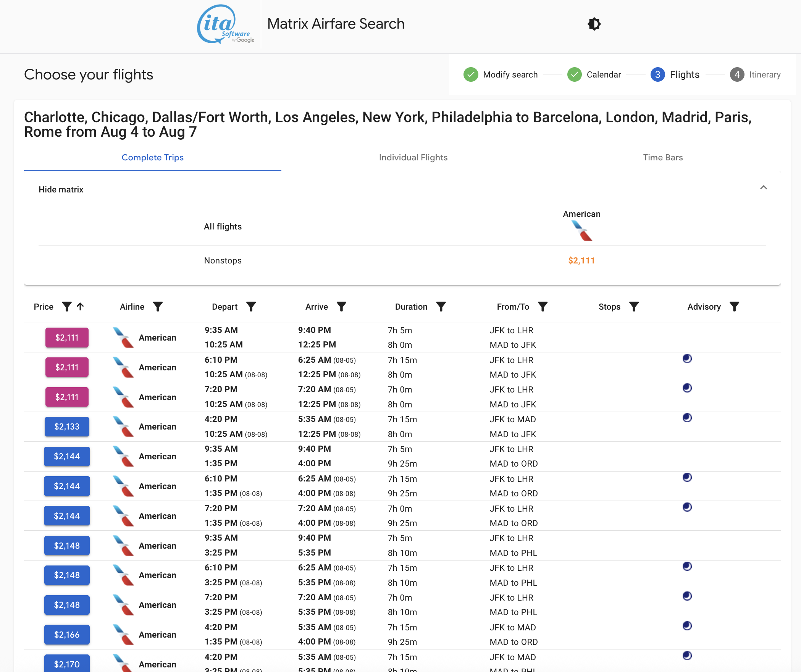This screenshot has width=801, height=672.
Task: Select the $2,166 fare button
Action: click(67, 635)
